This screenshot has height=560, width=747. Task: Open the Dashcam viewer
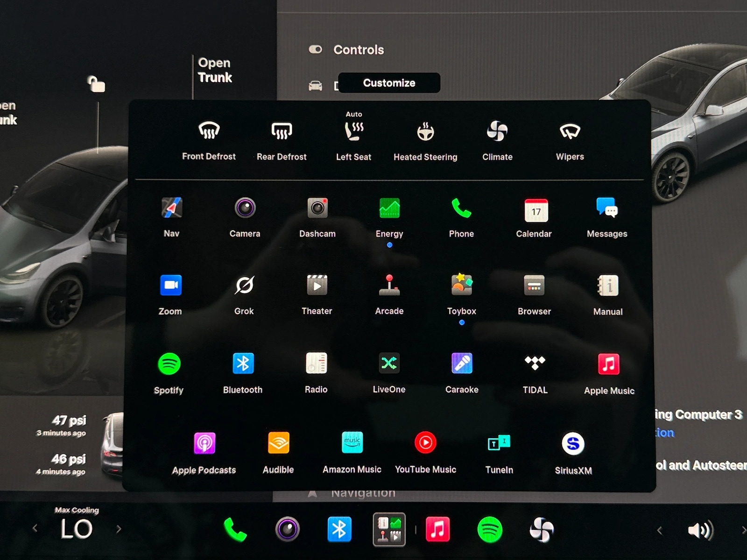pos(317,217)
